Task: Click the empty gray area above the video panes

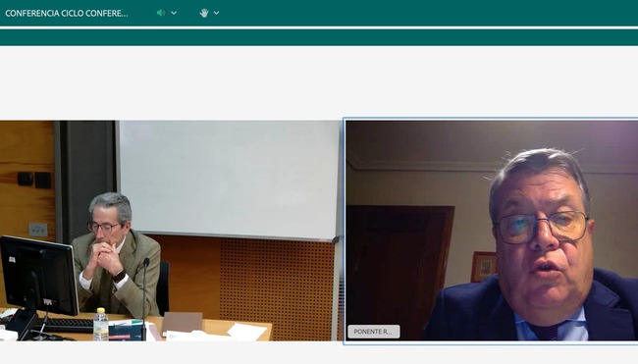Action: click(x=319, y=82)
